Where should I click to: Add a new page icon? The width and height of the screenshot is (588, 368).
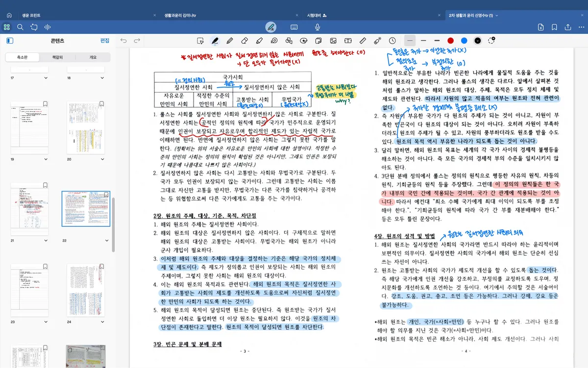[541, 27]
